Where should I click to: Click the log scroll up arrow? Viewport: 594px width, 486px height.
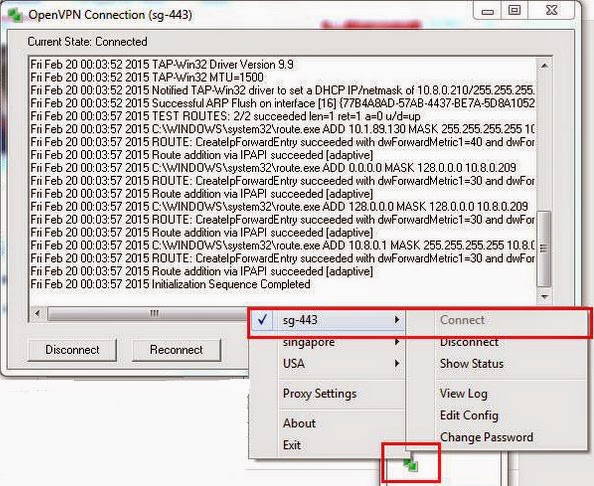pyautogui.click(x=544, y=66)
